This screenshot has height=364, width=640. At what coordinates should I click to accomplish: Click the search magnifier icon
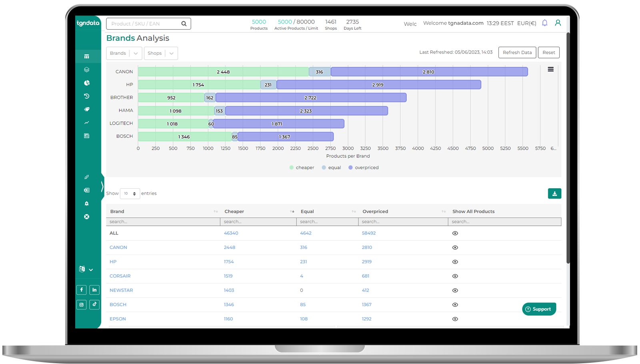184,24
